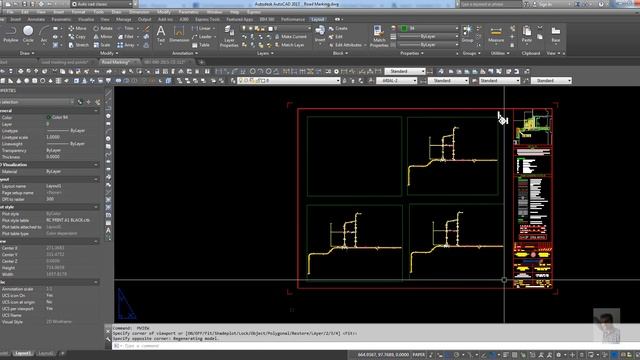
Task: Click the command line input
Action: pyautogui.click(x=286, y=346)
